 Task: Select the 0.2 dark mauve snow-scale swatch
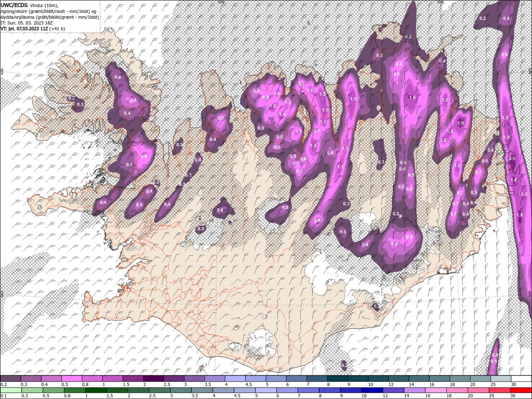(x=10, y=378)
